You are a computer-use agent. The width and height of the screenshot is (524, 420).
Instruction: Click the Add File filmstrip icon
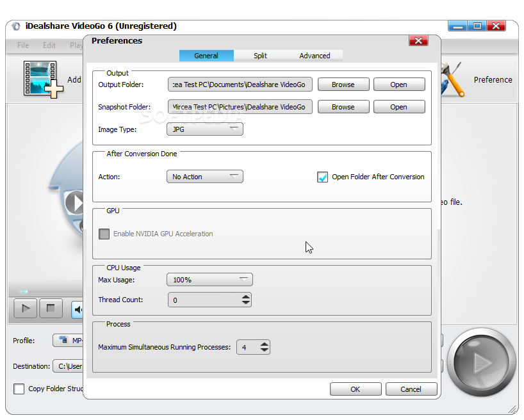click(43, 79)
